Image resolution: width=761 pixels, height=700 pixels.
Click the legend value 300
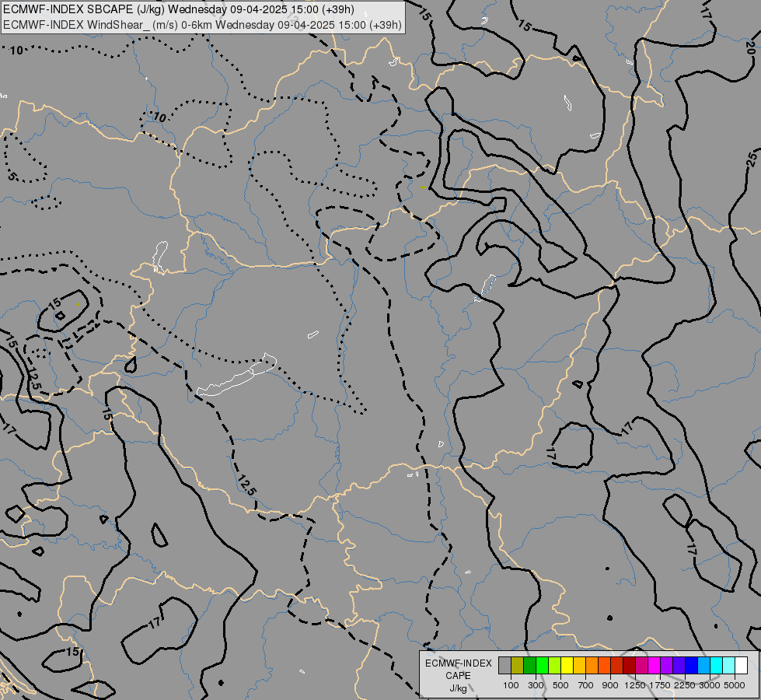tap(536, 685)
